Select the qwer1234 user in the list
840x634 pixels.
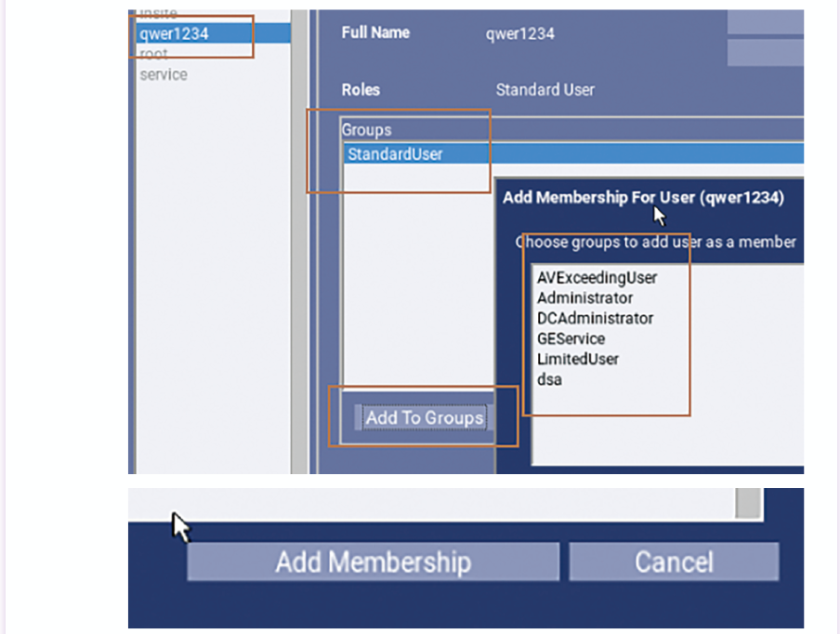[x=174, y=34]
